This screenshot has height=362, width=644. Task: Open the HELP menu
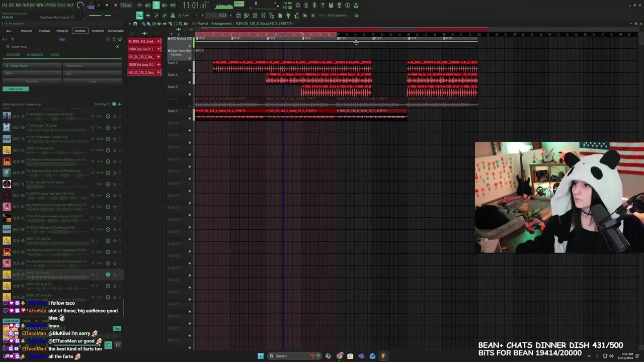click(x=70, y=5)
